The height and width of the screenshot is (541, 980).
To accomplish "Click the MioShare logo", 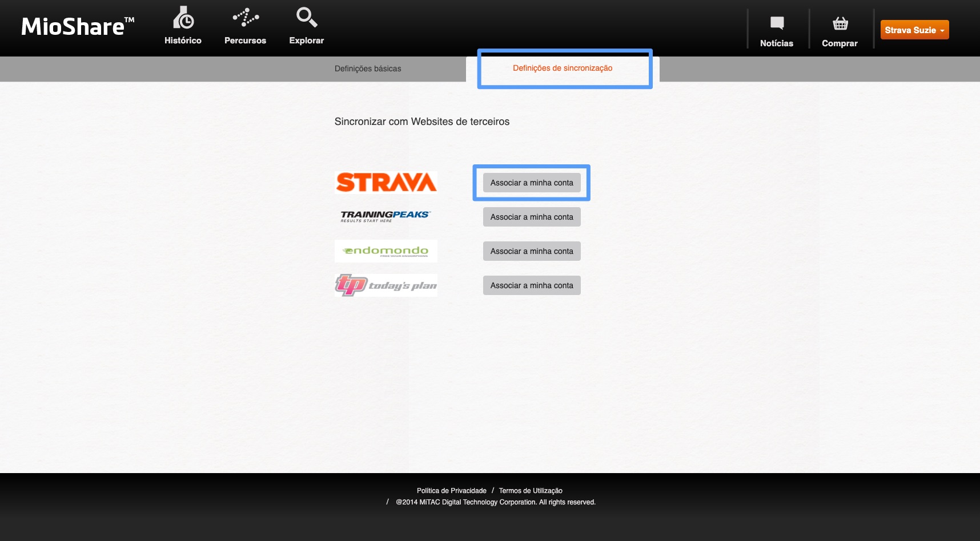I will tap(78, 27).
